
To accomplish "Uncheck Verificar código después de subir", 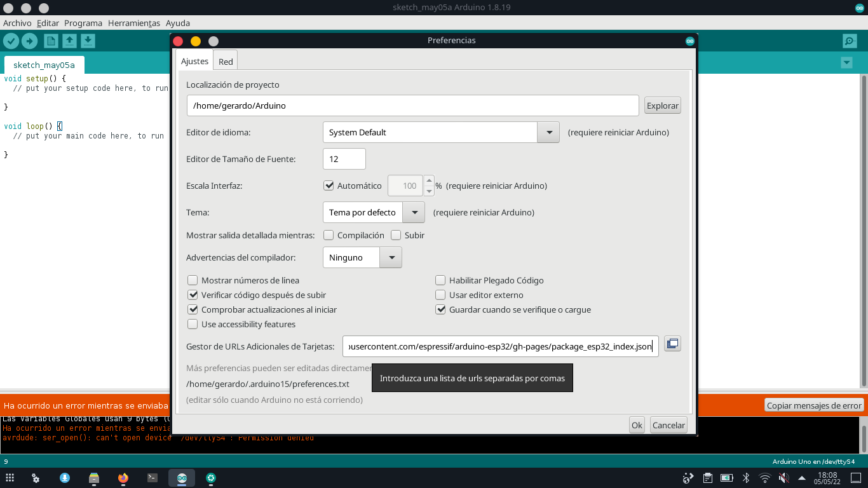I will (x=193, y=295).
